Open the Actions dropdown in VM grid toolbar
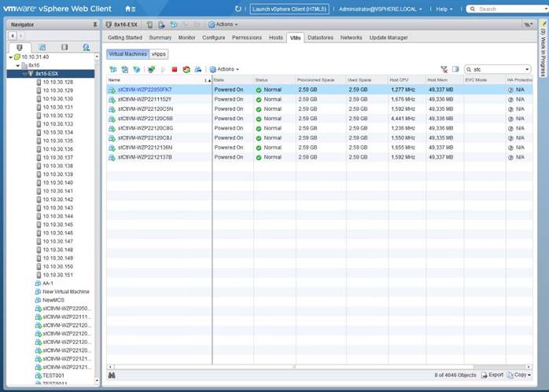Screen dimensions: 549x392 224,69
